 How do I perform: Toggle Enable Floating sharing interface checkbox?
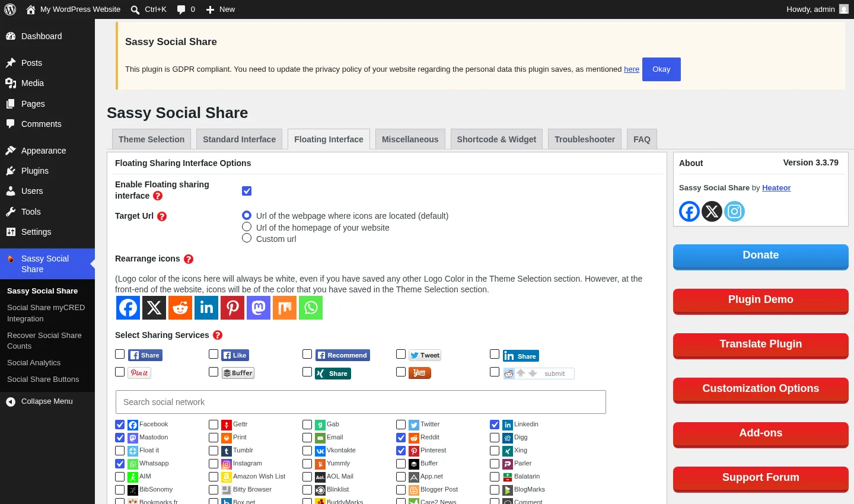point(247,191)
